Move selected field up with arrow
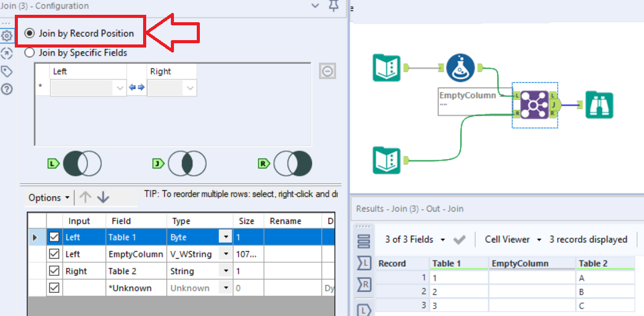 click(85, 197)
